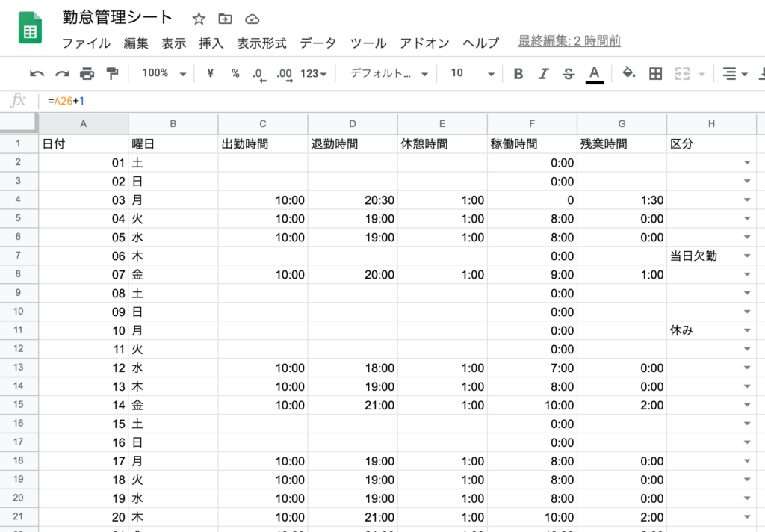
Task: Open the ファイル menu
Action: [x=86, y=43]
